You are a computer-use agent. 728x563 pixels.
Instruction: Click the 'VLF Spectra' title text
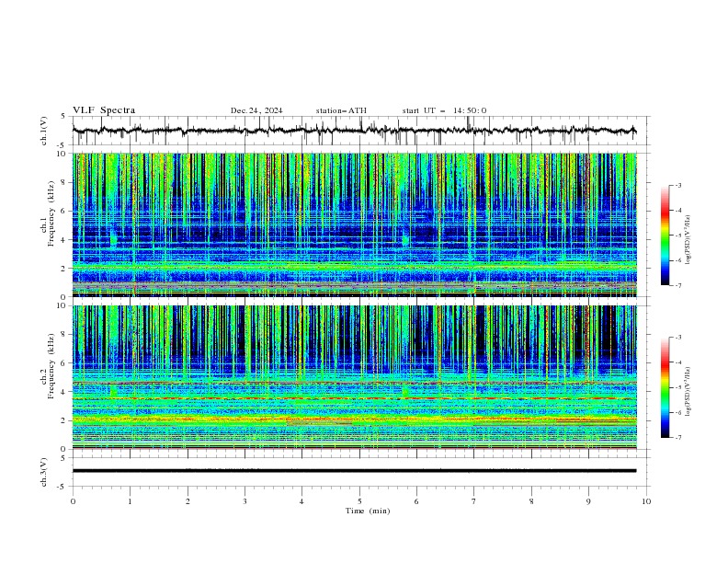tap(104, 110)
